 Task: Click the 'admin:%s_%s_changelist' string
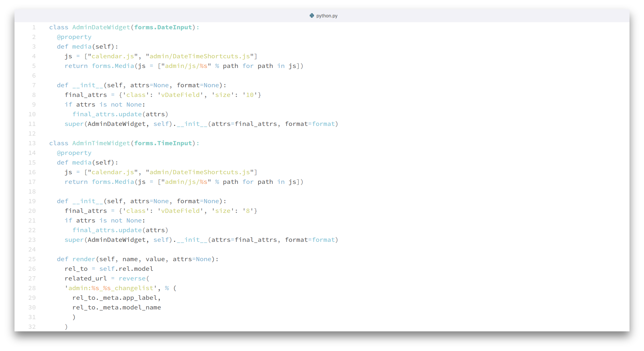111,288
